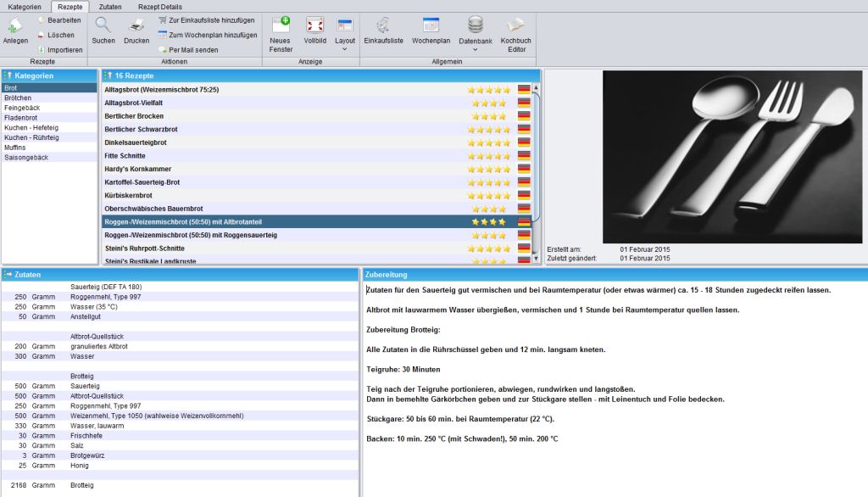Launch the Kochbuch Editor
Image resolution: width=868 pixels, height=497 pixels.
click(515, 25)
